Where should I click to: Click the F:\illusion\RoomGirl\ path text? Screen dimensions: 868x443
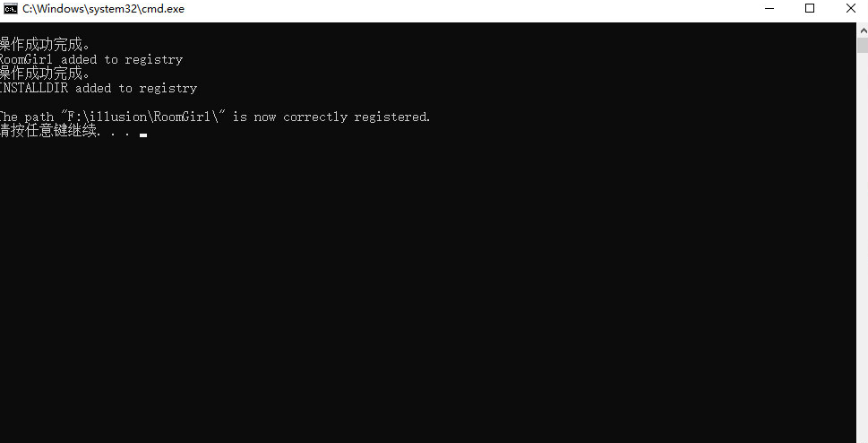coord(142,117)
